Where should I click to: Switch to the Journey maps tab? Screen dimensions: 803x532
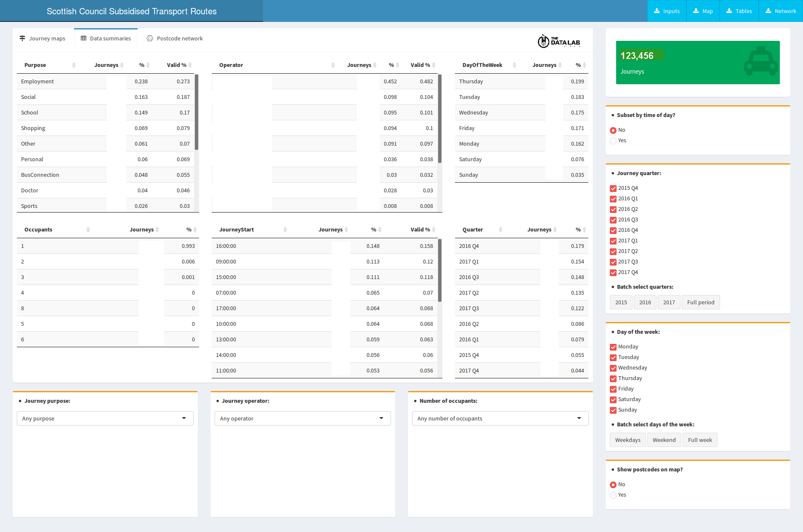coord(43,38)
